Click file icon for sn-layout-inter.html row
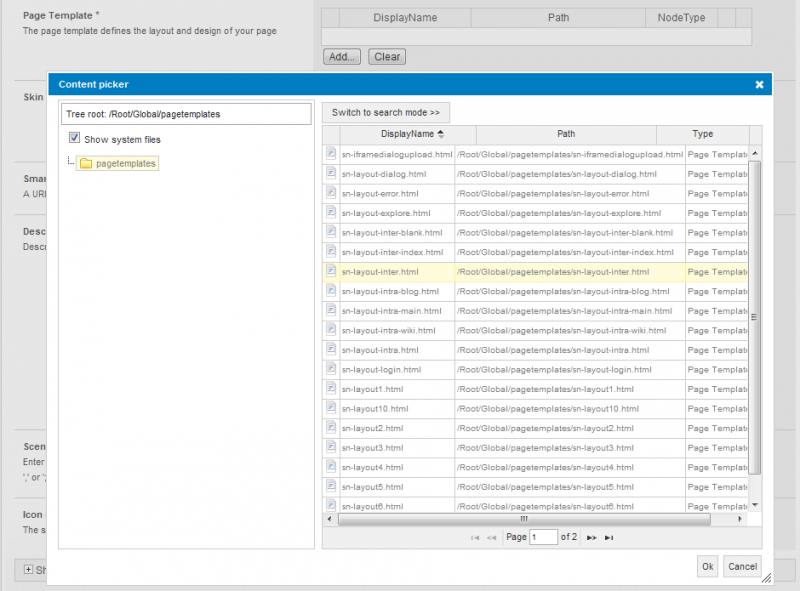The height and width of the screenshot is (591, 800). click(x=331, y=270)
